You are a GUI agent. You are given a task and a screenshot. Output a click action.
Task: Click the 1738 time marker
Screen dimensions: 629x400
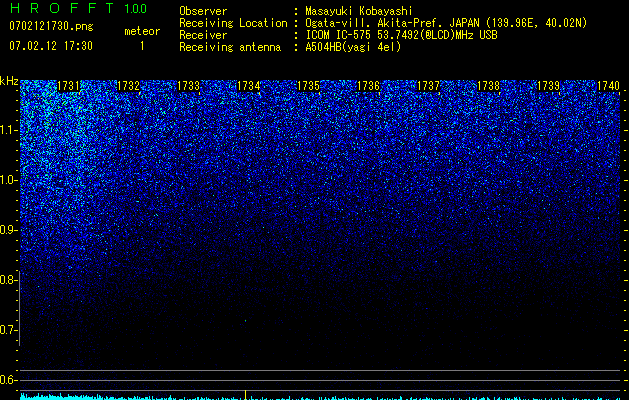(x=489, y=86)
